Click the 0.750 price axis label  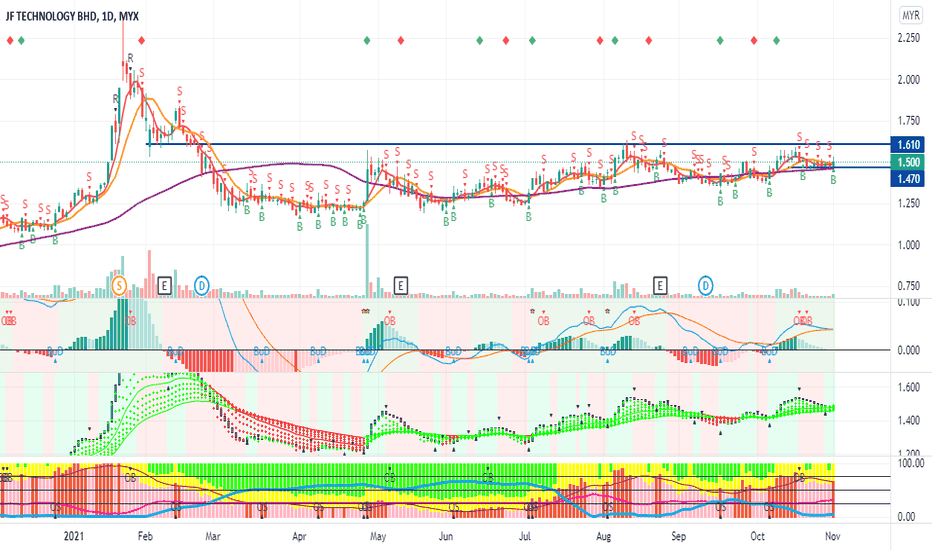[x=909, y=286]
